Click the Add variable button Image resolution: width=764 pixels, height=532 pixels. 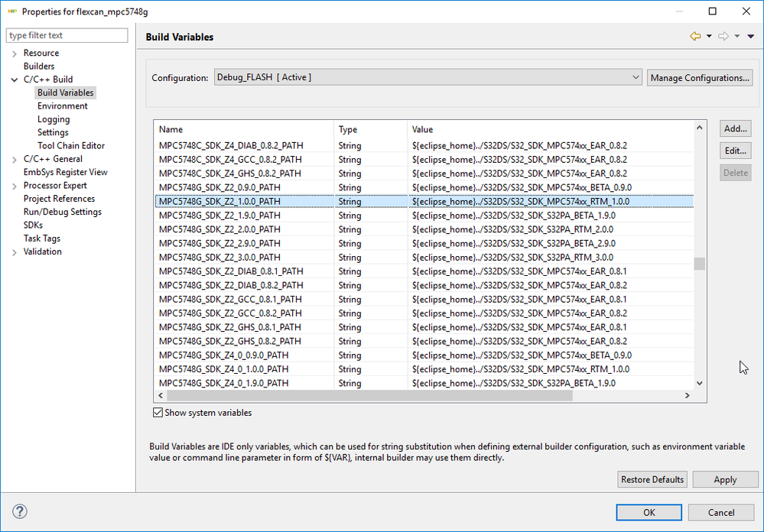tap(736, 129)
